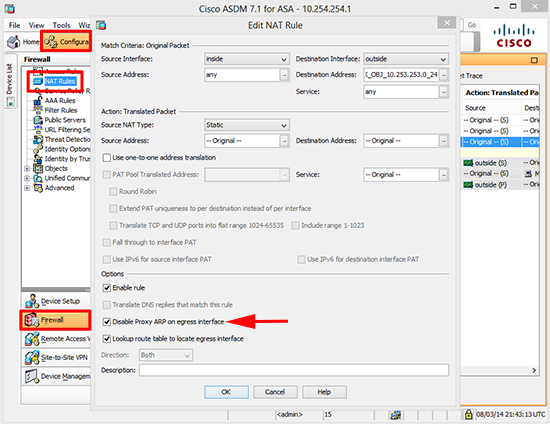Image resolution: width=550 pixels, height=424 pixels.
Task: Click the Cancel button
Action: click(x=275, y=392)
